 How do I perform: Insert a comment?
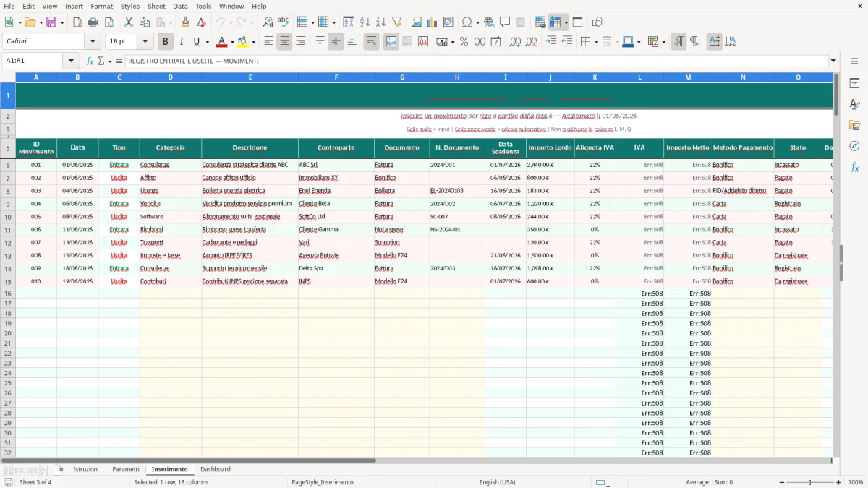click(505, 22)
